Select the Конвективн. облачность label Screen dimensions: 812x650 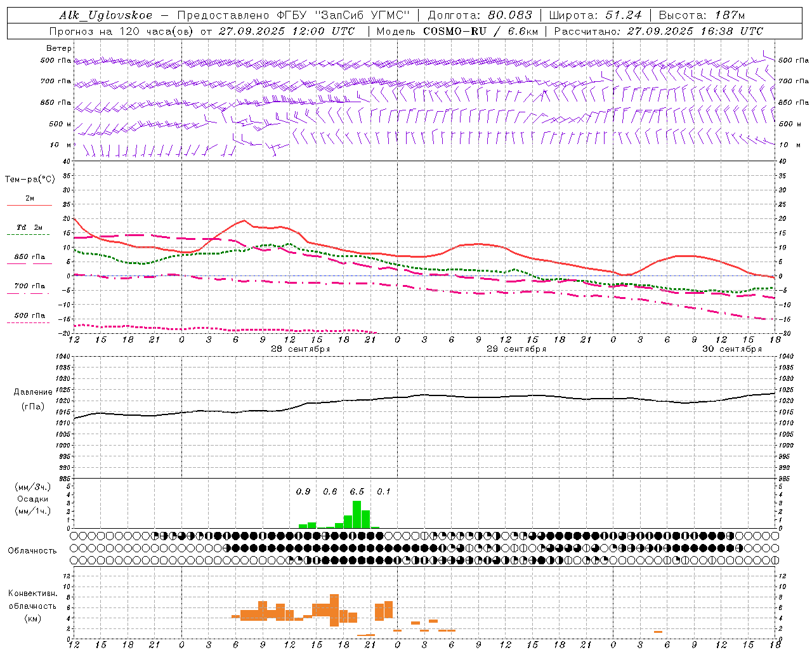(x=32, y=599)
